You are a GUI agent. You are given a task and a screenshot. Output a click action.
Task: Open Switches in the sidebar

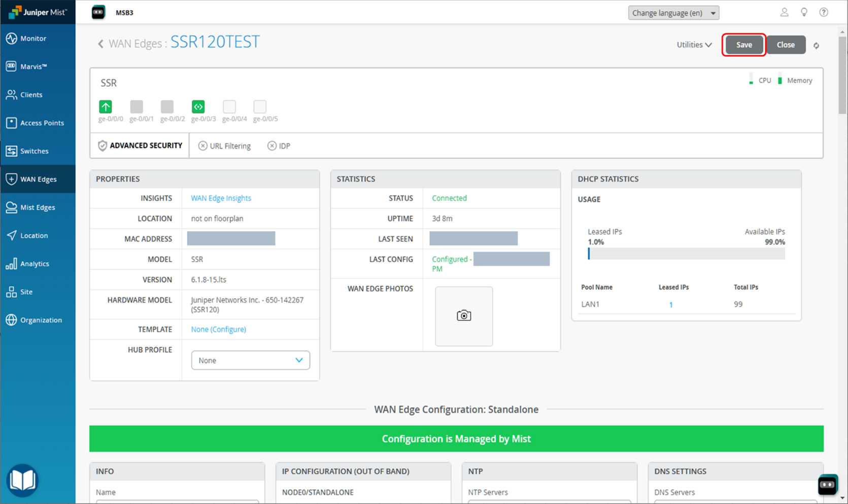click(x=38, y=151)
